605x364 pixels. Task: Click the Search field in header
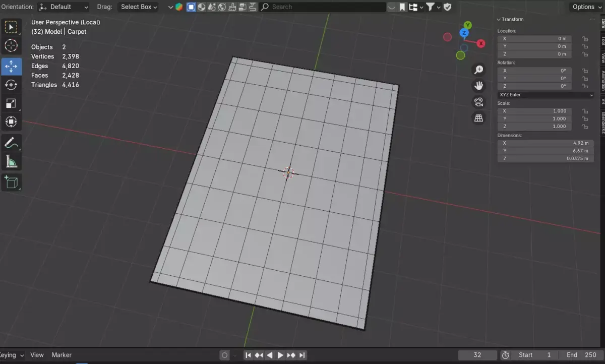pos(323,7)
